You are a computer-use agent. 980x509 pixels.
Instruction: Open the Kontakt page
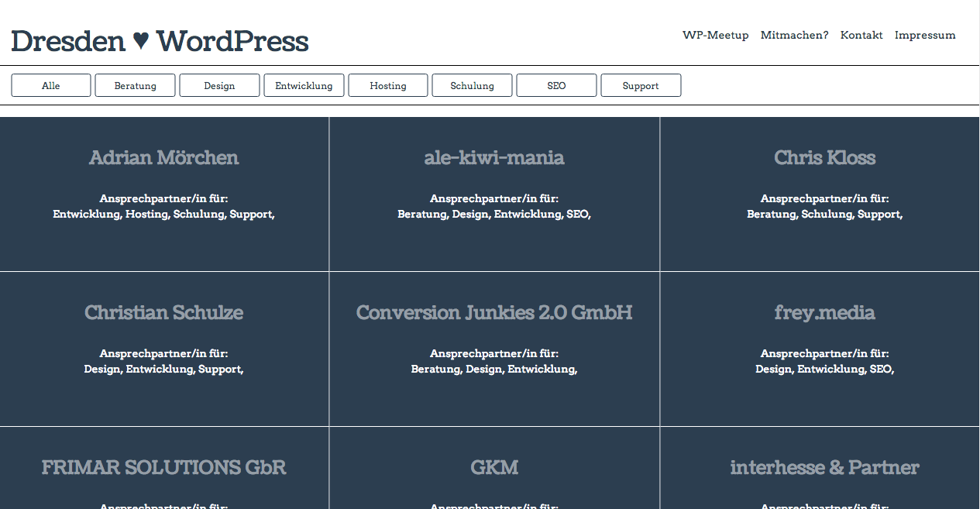861,36
